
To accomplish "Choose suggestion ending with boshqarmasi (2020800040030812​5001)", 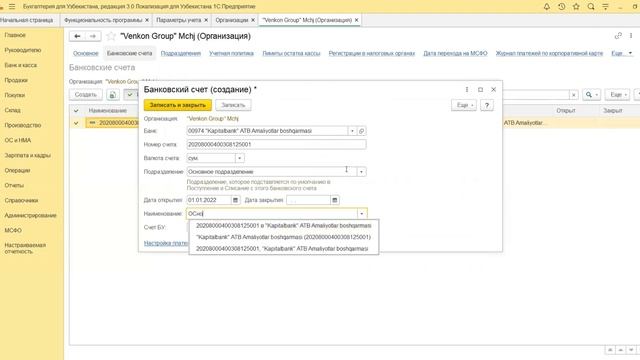I will [283, 237].
